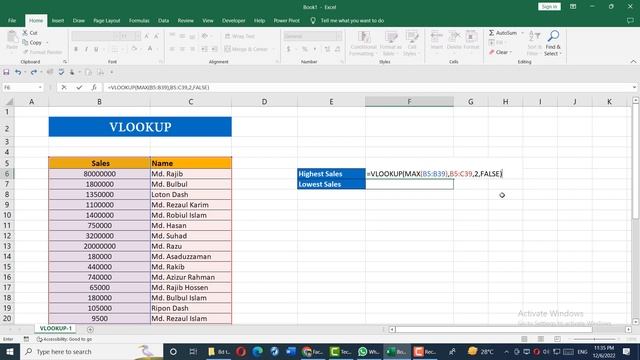Add a new sheet with the plus
The height and width of the screenshot is (360, 640).
coord(90,329)
